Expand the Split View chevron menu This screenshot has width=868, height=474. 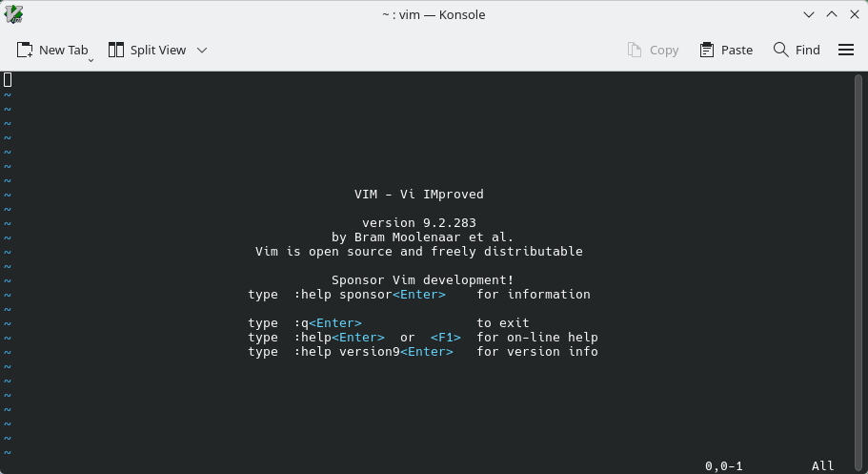click(x=202, y=50)
